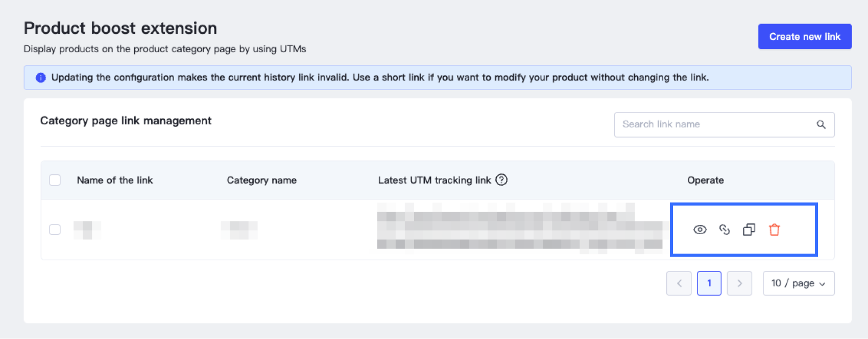Click the info icon in the blue notice banner
The image size is (868, 339).
coord(40,77)
